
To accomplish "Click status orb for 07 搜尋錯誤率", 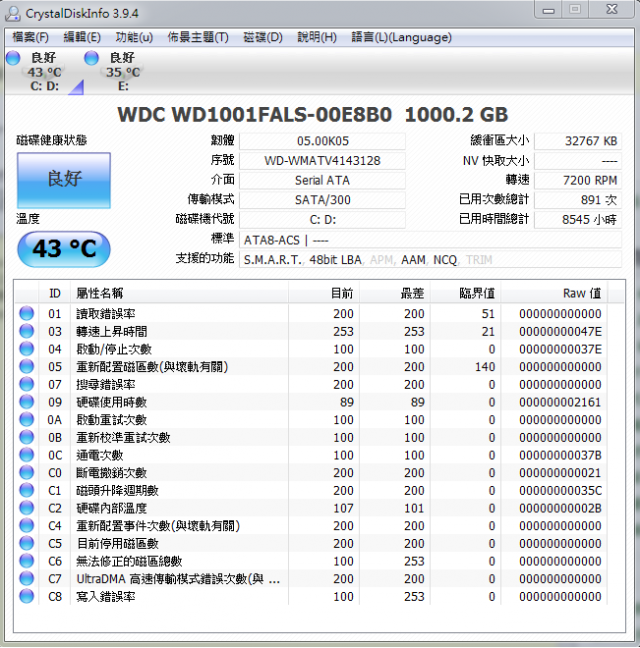I will (26, 384).
